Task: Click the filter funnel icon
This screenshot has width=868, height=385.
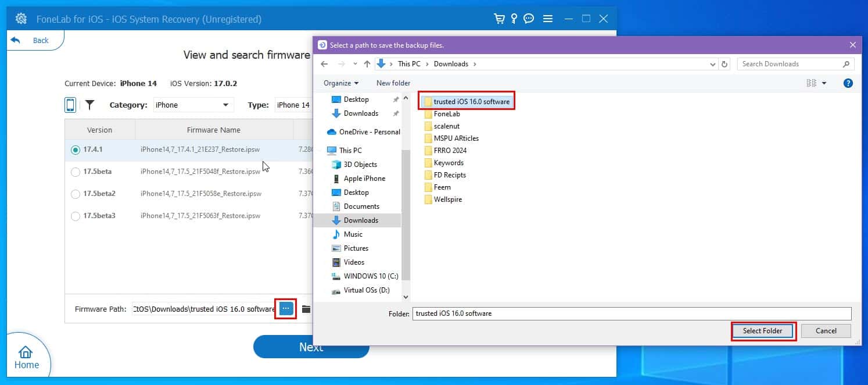Action: click(x=90, y=105)
